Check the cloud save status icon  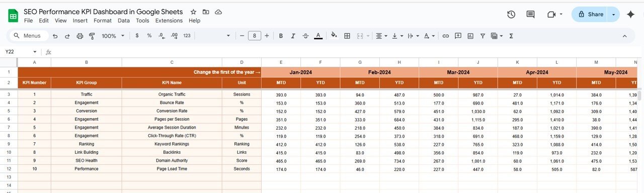[x=218, y=12]
